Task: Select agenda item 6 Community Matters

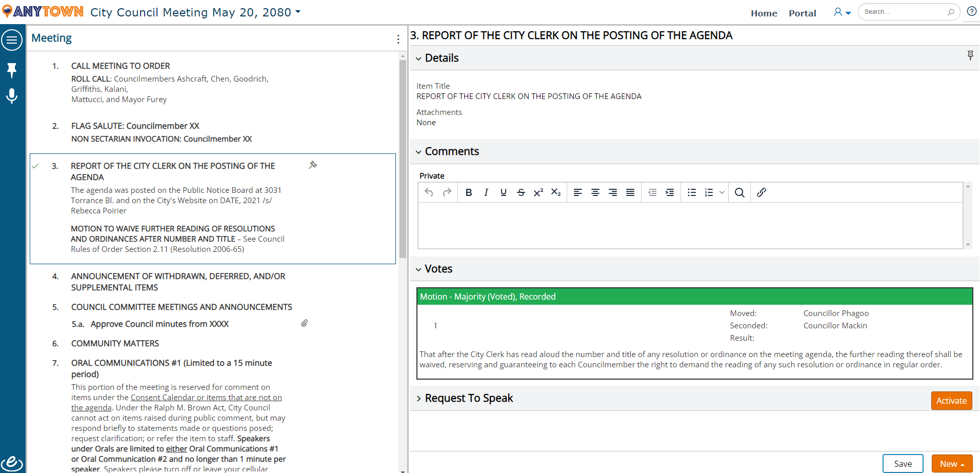Action: (x=115, y=343)
